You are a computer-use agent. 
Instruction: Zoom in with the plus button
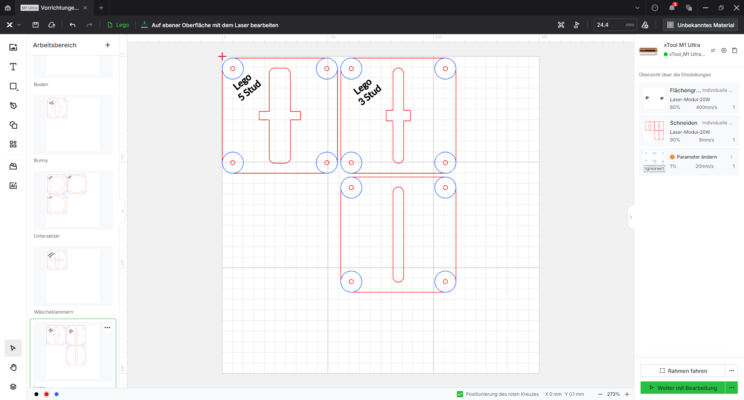coord(627,394)
